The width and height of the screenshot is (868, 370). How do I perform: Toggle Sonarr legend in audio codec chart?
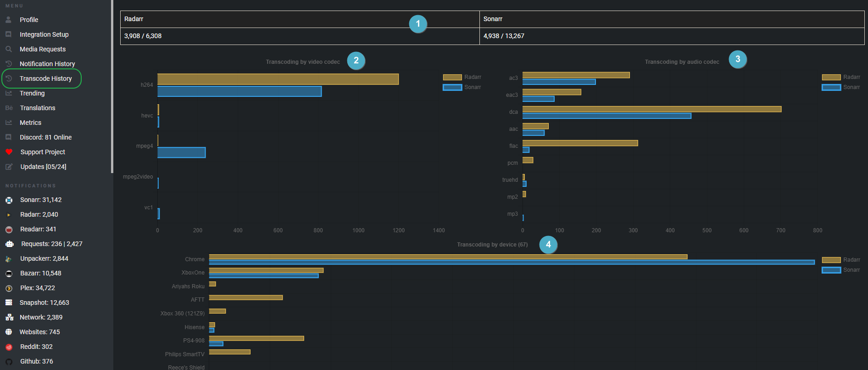(x=841, y=87)
